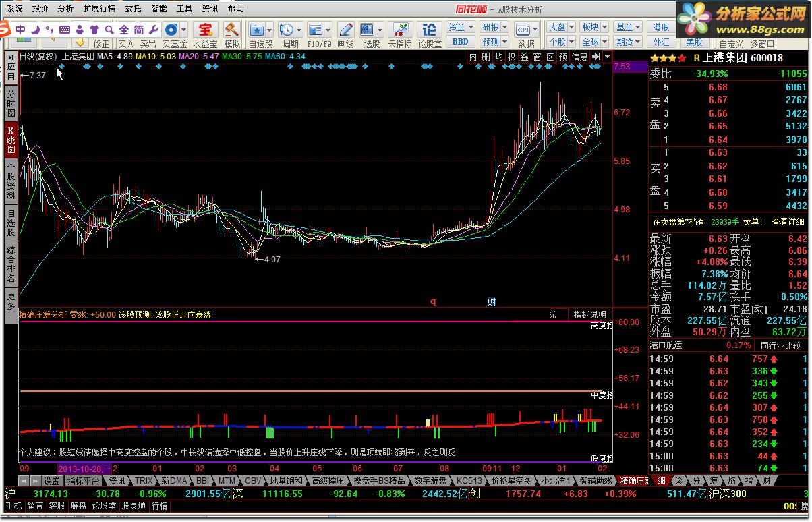
Task: Expand the 选股 dropdown arrow
Action: click(x=380, y=29)
